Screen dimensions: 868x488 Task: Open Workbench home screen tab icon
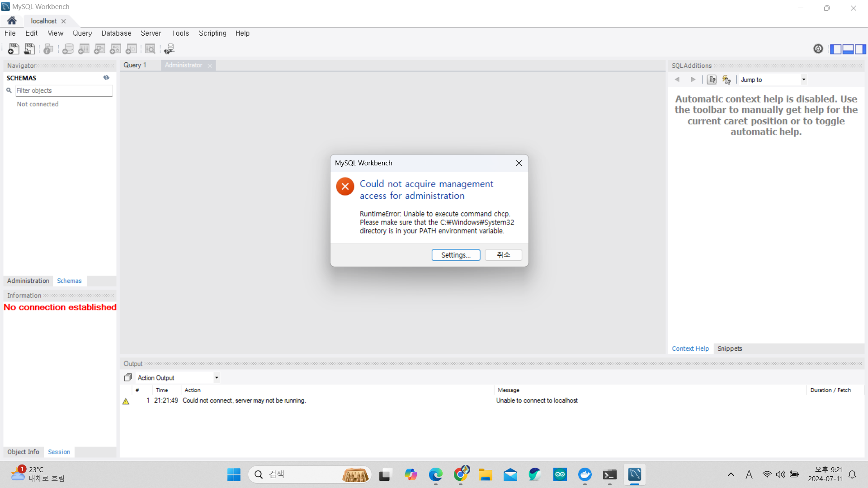(12, 21)
